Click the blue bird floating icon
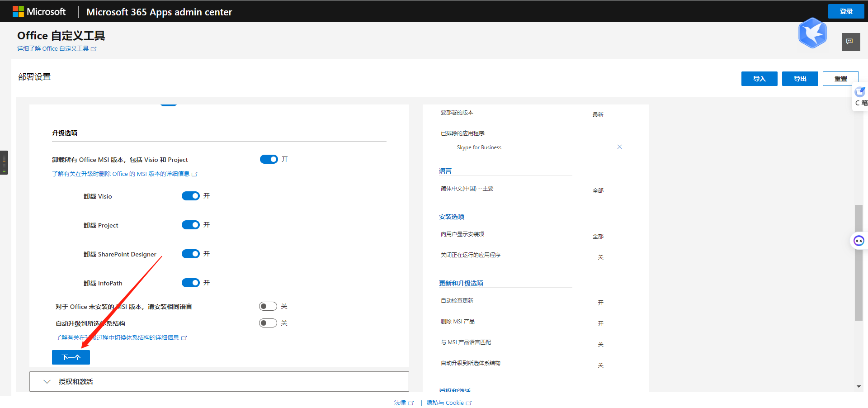The width and height of the screenshot is (868, 408). click(812, 33)
